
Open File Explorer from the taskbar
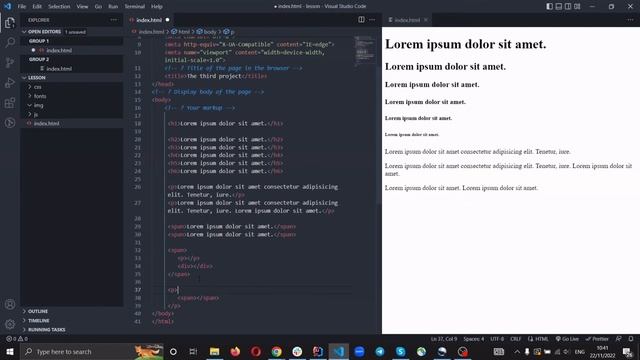(214, 351)
